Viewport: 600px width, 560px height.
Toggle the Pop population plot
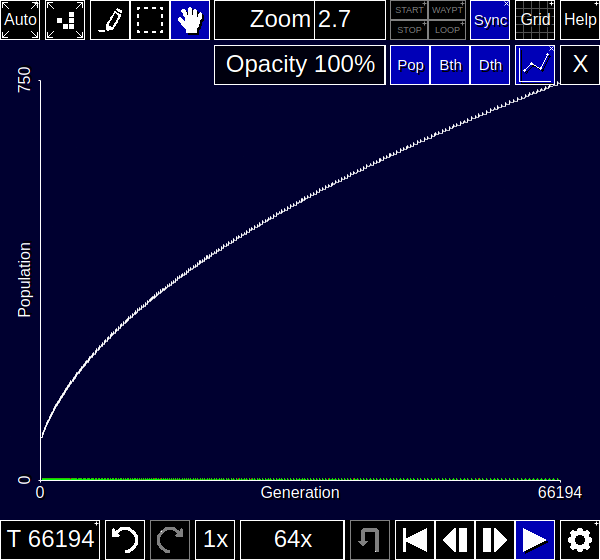click(410, 65)
